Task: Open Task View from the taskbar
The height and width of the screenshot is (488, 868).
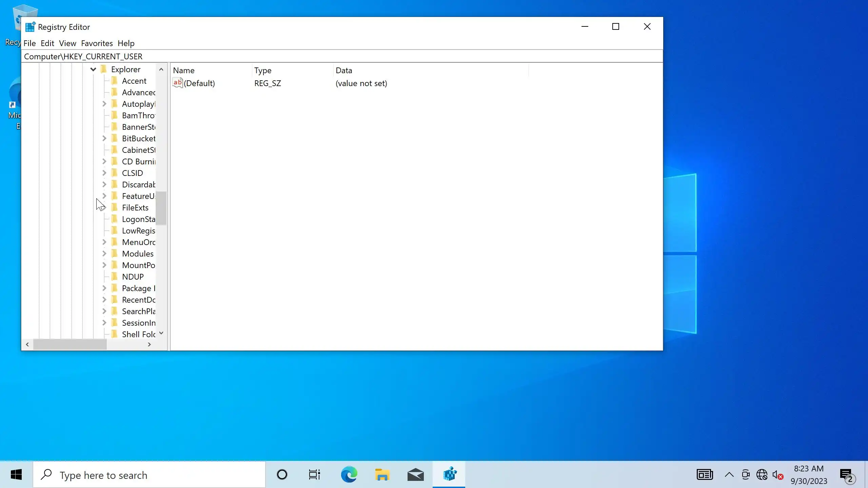Action: (x=314, y=474)
